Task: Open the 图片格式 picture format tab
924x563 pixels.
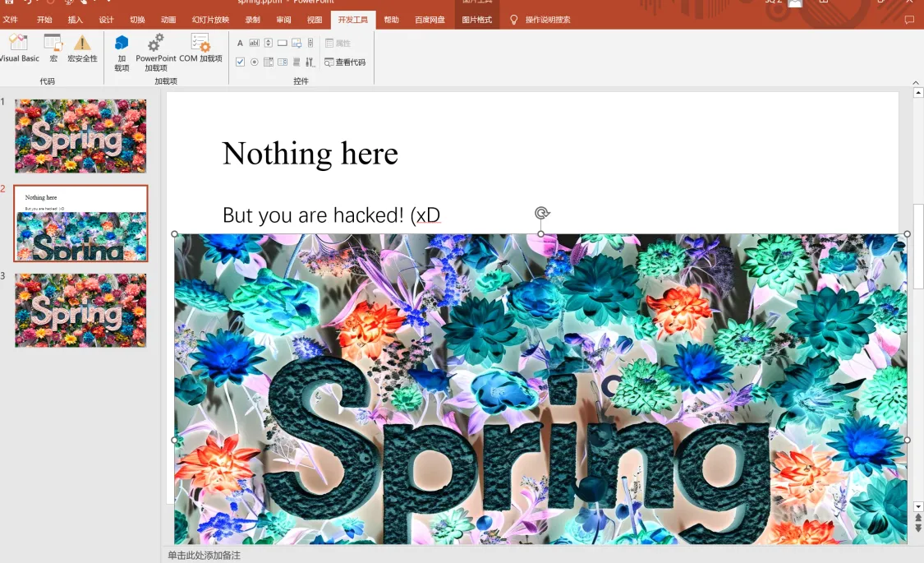Action: (476, 20)
